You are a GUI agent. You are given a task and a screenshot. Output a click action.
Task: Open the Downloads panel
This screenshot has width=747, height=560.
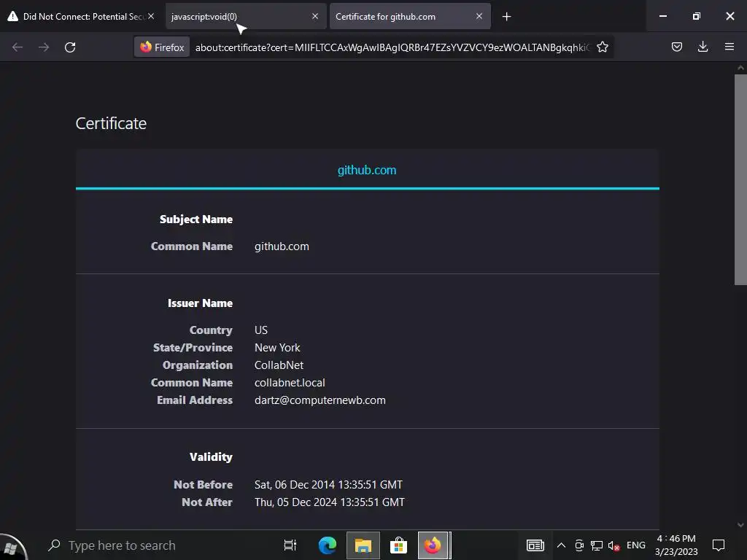(703, 47)
